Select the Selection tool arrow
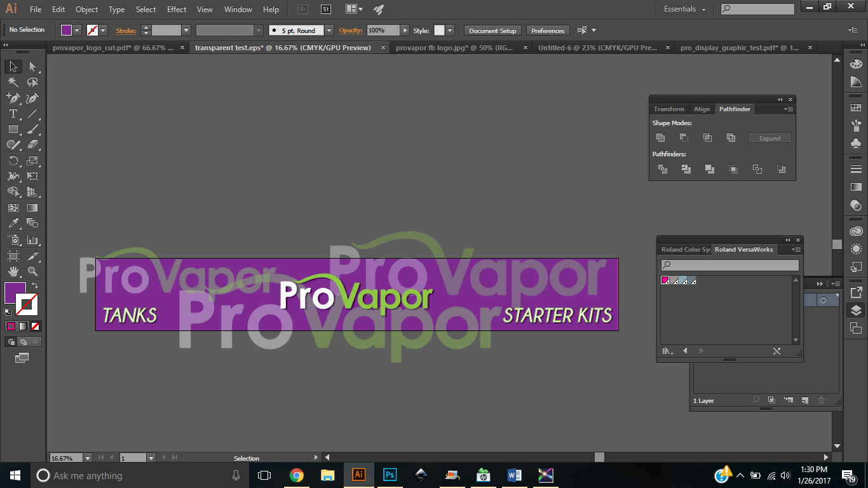Viewport: 868px width, 488px height. [x=13, y=67]
